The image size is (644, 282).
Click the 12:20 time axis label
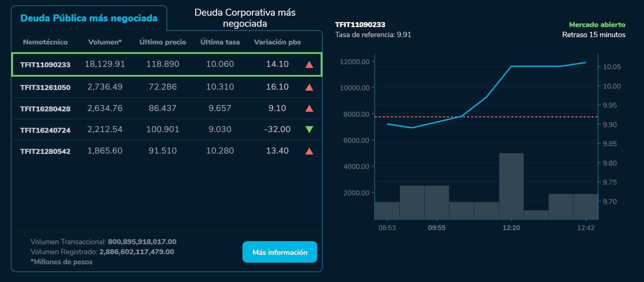click(x=511, y=228)
